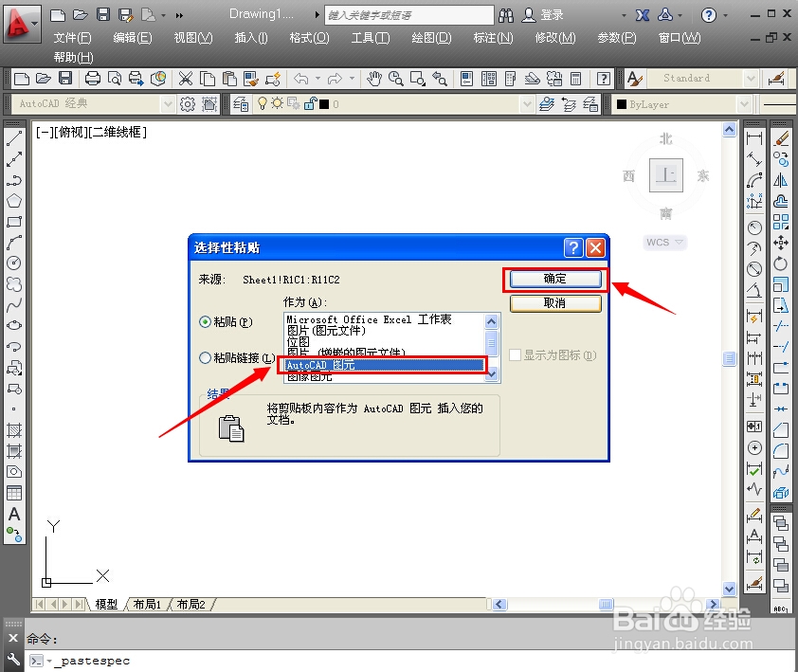Toggle layer on/off lightbulb icon
Image resolution: width=798 pixels, height=672 pixels.
click(x=263, y=104)
